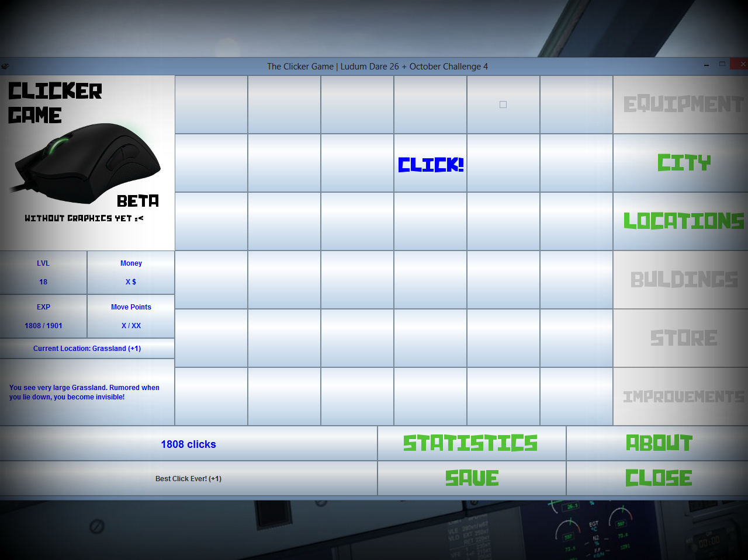
Task: Click the Move Points label
Action: 131,307
